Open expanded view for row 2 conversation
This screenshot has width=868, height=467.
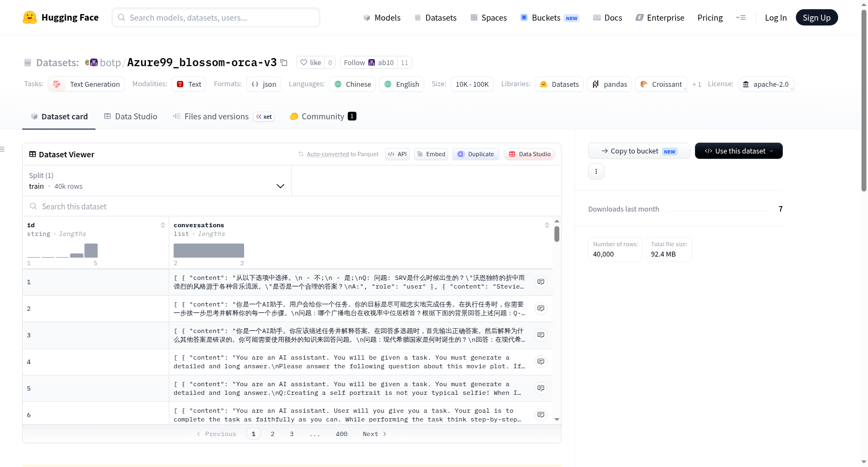click(541, 309)
